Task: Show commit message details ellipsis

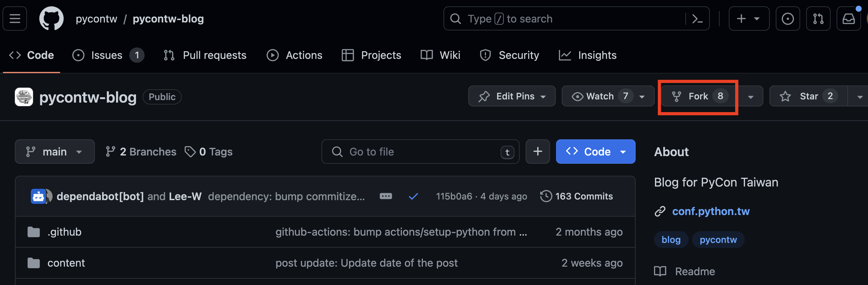Action: tap(385, 196)
